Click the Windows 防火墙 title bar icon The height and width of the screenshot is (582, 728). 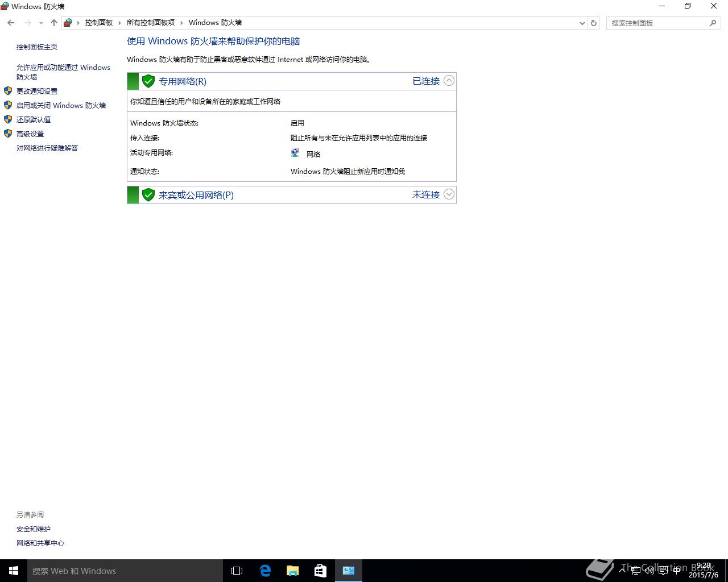5,6
